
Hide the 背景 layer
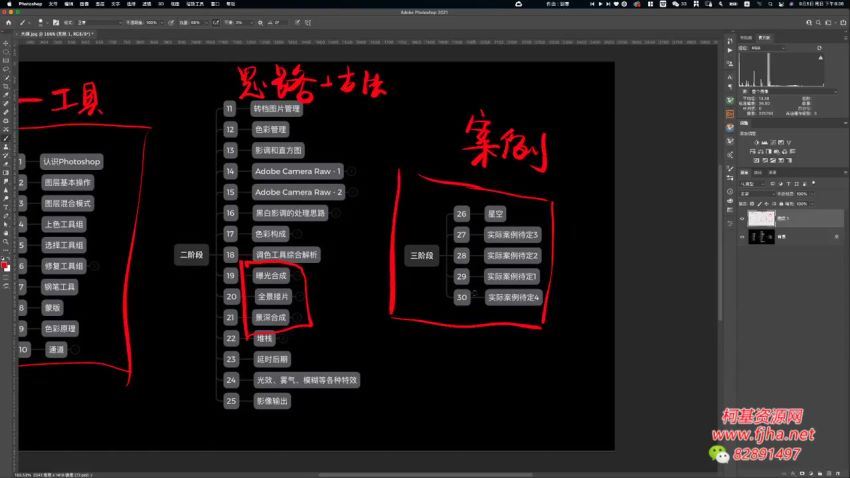[x=742, y=237]
